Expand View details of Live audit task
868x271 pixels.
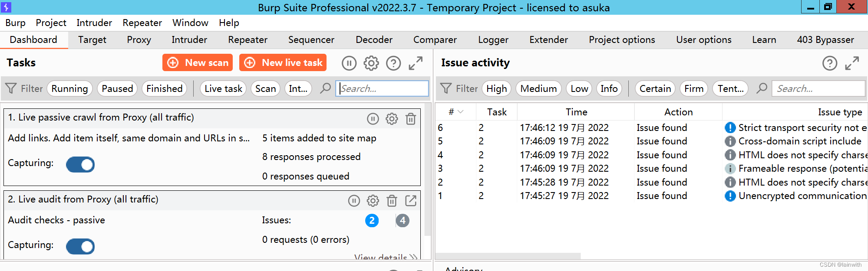[386, 257]
